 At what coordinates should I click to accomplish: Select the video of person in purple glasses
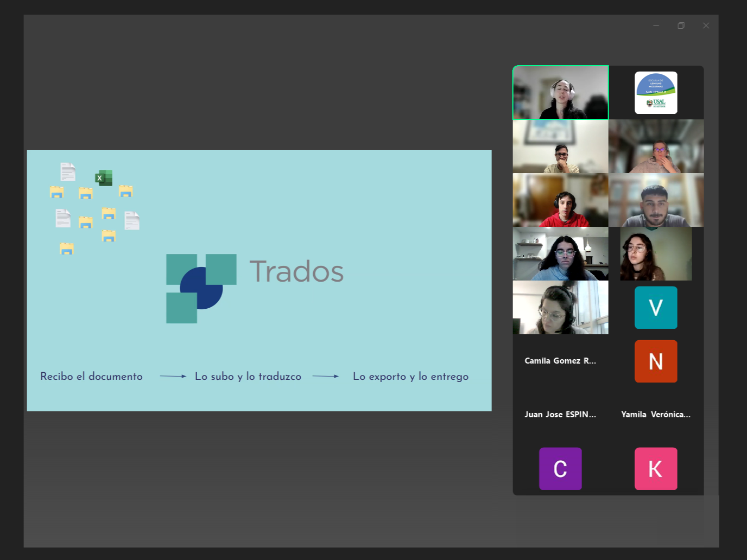(x=656, y=147)
